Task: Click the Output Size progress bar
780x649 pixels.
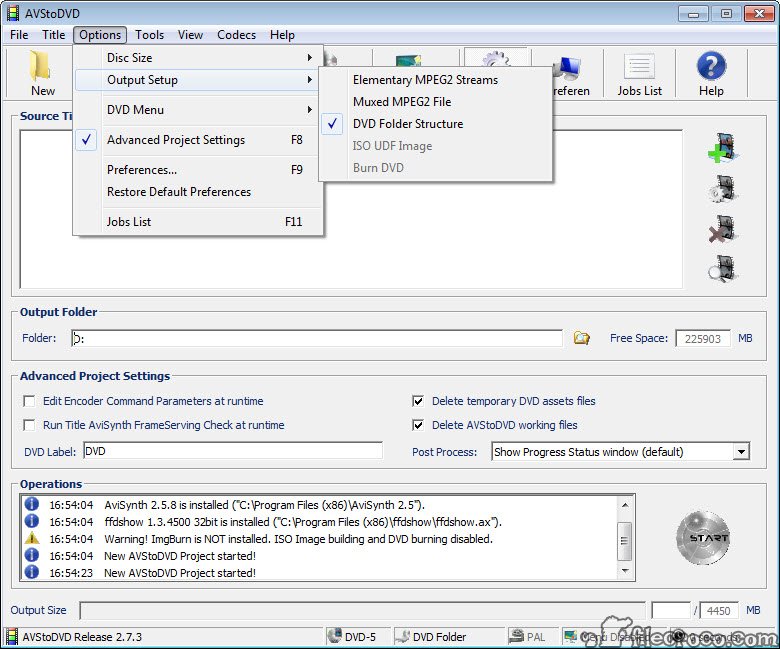Action: (362, 610)
